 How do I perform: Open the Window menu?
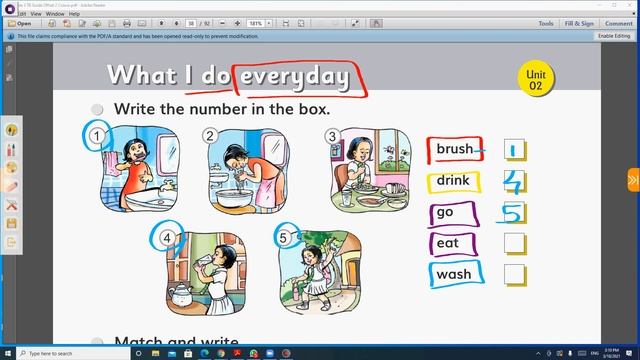pos(55,13)
